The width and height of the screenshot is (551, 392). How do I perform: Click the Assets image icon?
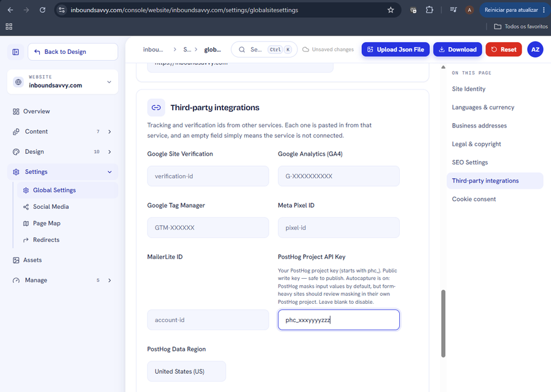[16, 260]
